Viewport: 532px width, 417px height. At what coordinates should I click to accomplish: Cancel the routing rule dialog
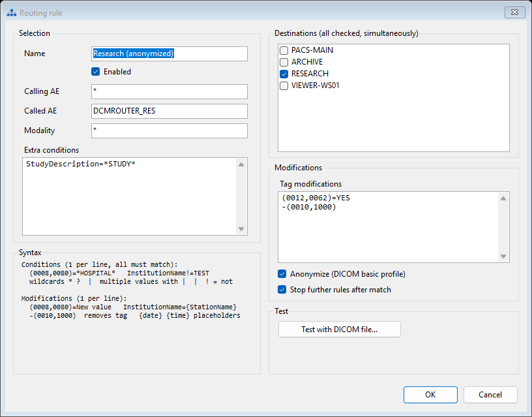[490, 395]
